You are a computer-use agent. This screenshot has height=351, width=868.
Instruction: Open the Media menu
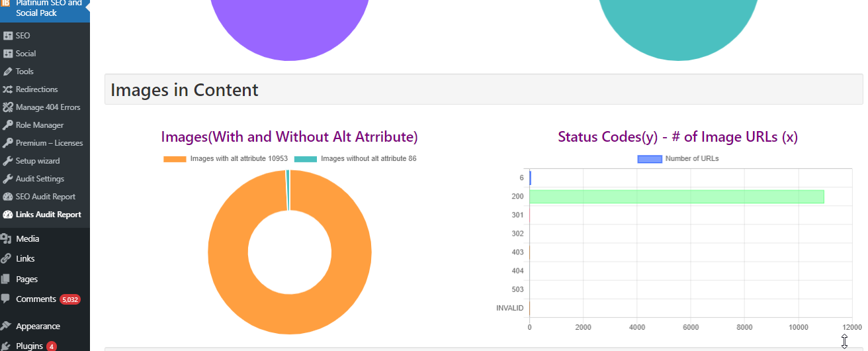point(28,239)
